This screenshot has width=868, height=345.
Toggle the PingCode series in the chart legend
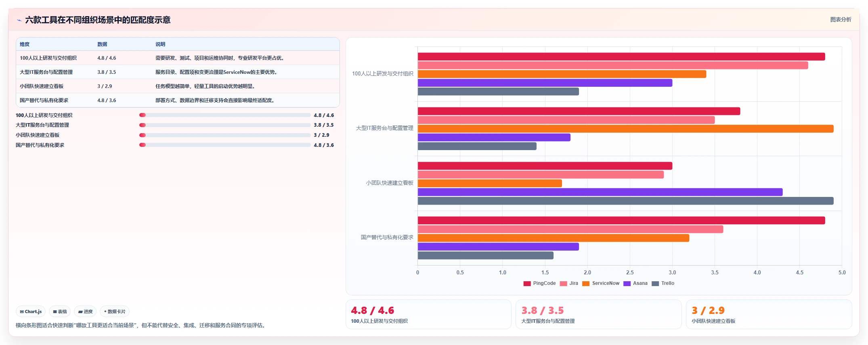(x=539, y=283)
